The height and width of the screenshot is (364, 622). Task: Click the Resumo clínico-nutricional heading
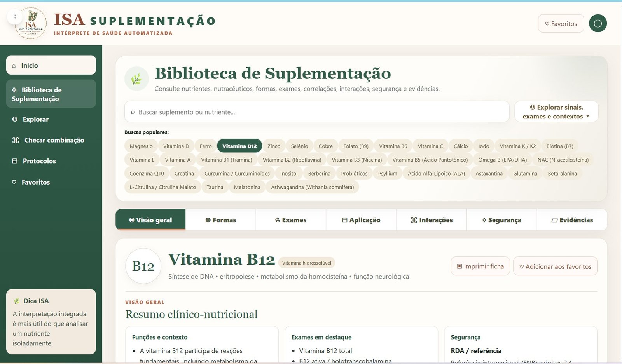pyautogui.click(x=191, y=314)
